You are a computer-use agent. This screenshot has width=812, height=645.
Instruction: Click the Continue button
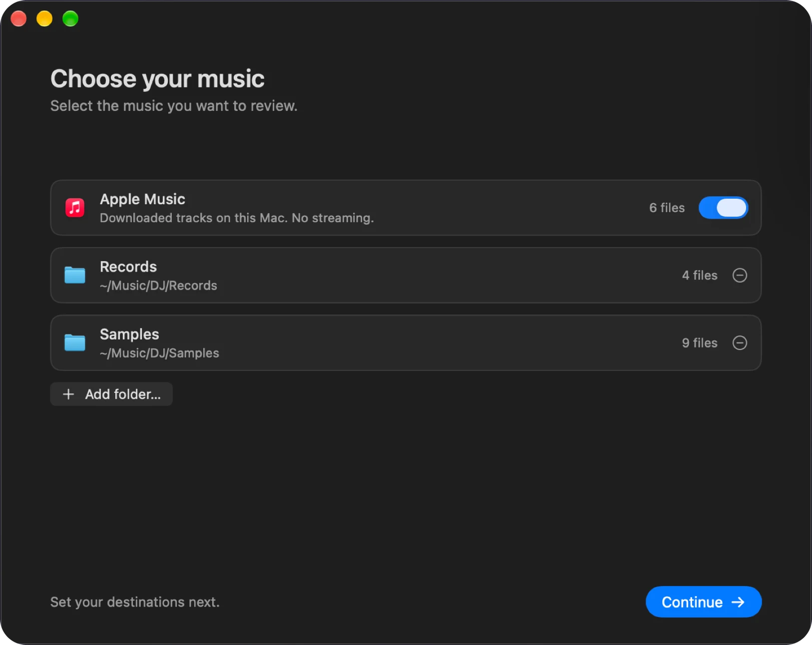[x=704, y=602]
